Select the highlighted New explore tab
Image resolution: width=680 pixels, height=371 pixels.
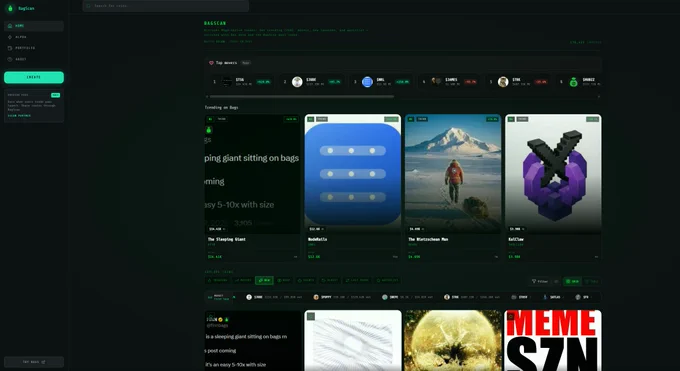pyautogui.click(x=264, y=281)
